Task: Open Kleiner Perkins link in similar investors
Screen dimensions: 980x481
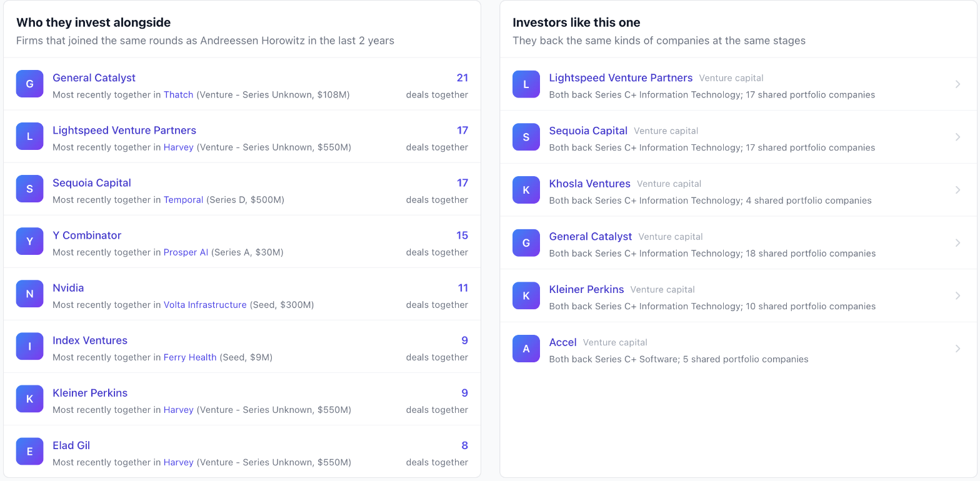Action: tap(586, 289)
